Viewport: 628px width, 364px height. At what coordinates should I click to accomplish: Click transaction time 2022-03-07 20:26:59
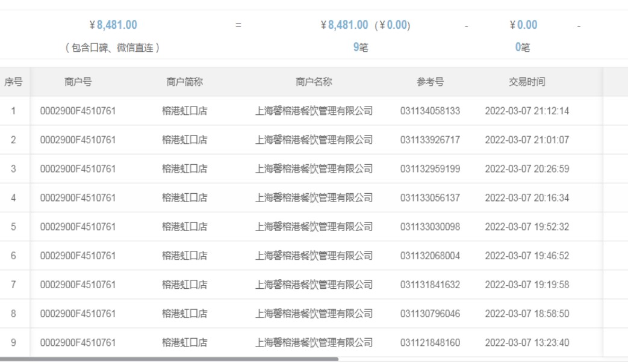(526, 168)
